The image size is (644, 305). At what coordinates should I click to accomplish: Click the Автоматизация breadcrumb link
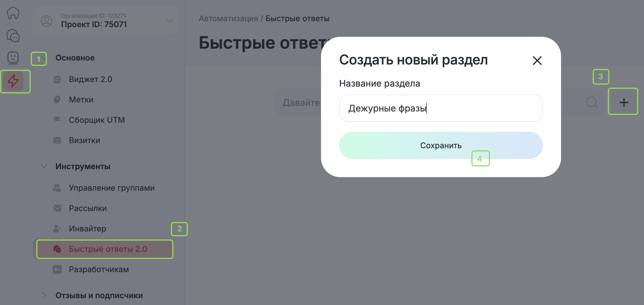click(x=228, y=19)
